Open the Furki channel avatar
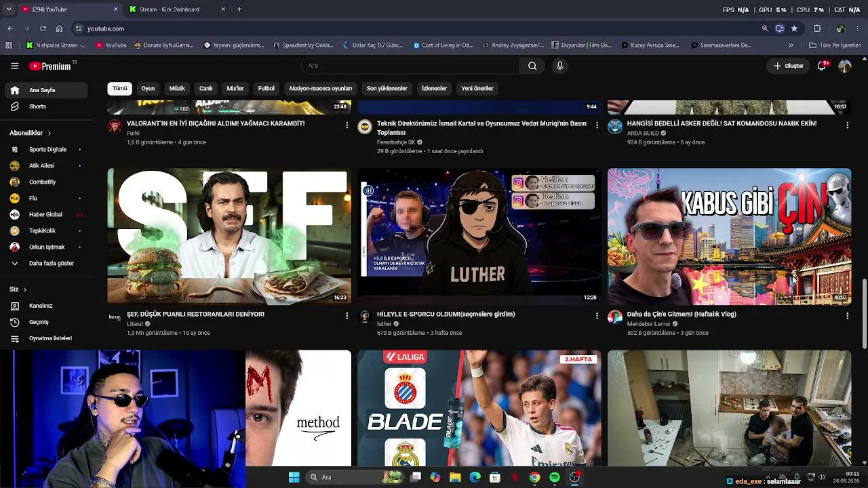868x488 pixels. point(115,127)
